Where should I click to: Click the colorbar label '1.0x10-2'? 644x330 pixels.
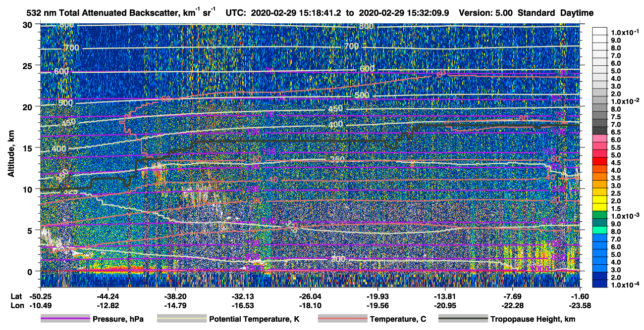[x=624, y=101]
